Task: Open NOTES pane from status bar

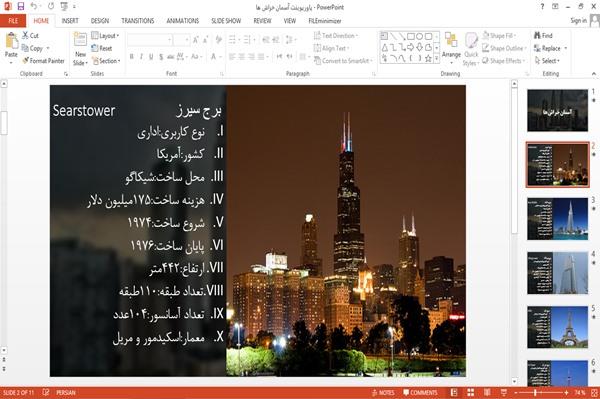Action: [383, 392]
